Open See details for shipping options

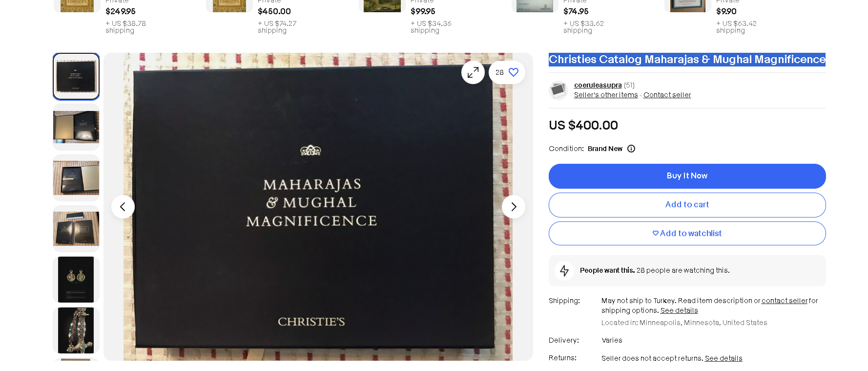click(x=679, y=310)
